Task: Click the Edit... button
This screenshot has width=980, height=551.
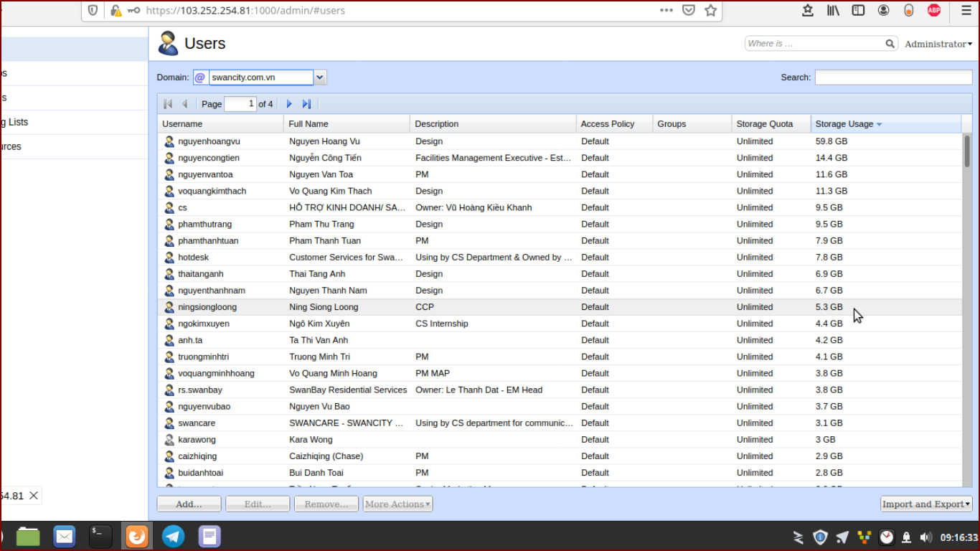Action: coord(258,504)
